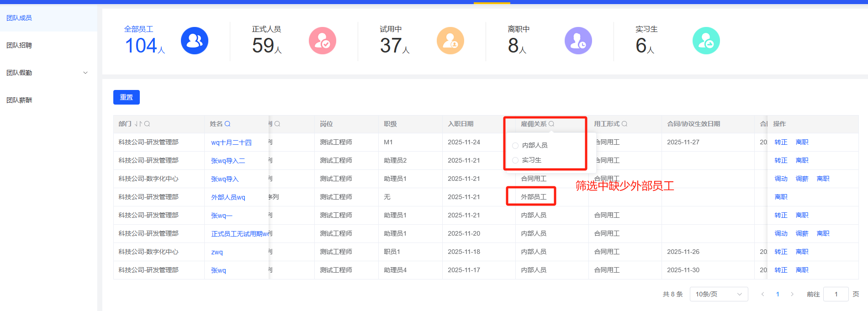Open employee link 正式员工无试用期w
This screenshot has height=311, width=868.
tap(240, 234)
